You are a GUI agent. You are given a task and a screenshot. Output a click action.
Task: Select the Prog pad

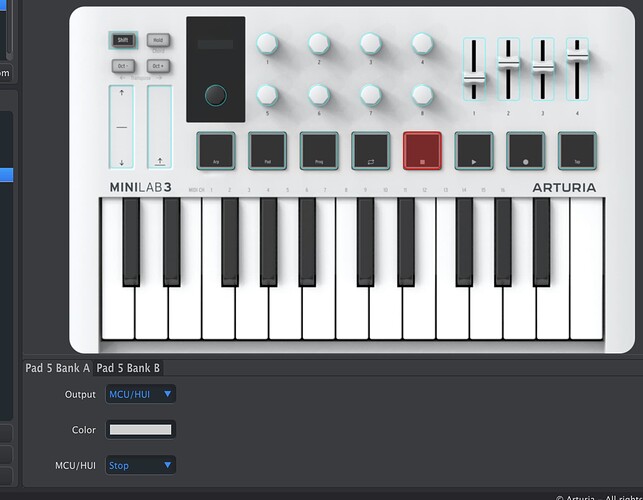coord(319,151)
